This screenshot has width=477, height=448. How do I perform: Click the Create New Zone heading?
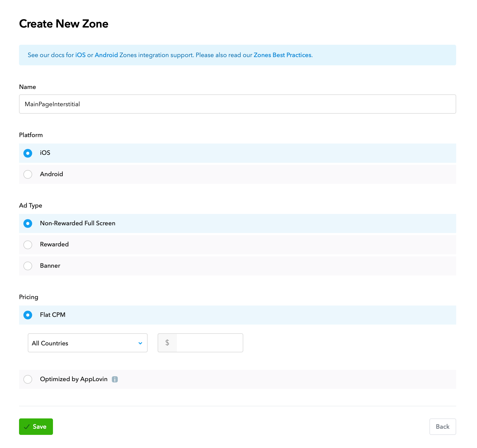pos(64,24)
